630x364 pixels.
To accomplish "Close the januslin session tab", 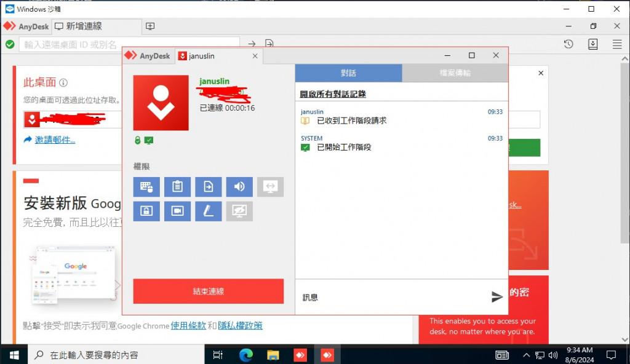I will tap(255, 56).
